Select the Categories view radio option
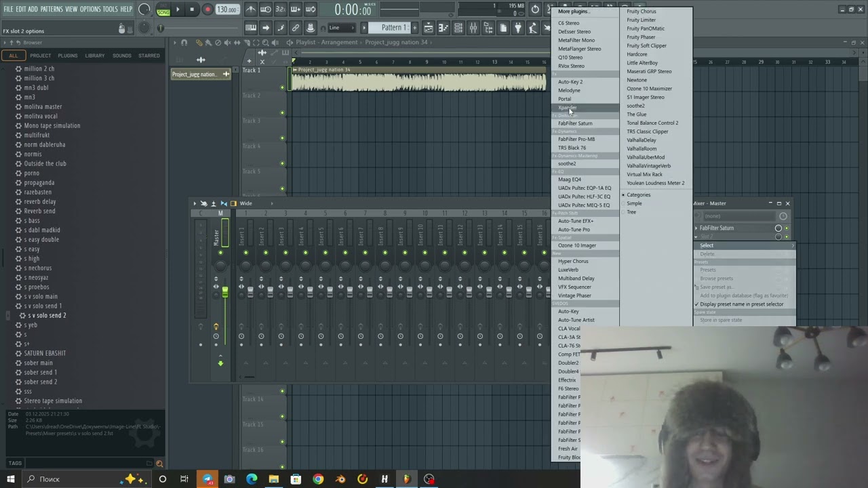This screenshot has height=488, width=868. tap(638, 195)
